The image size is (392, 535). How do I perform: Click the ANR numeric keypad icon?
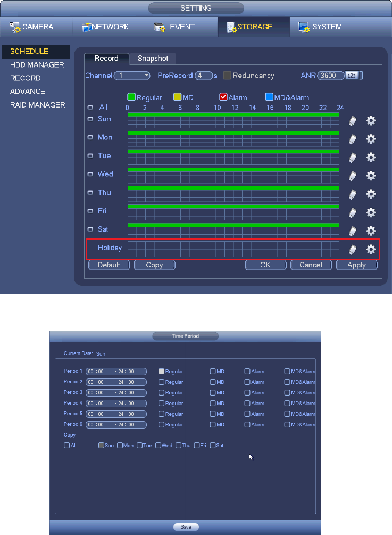click(351, 76)
